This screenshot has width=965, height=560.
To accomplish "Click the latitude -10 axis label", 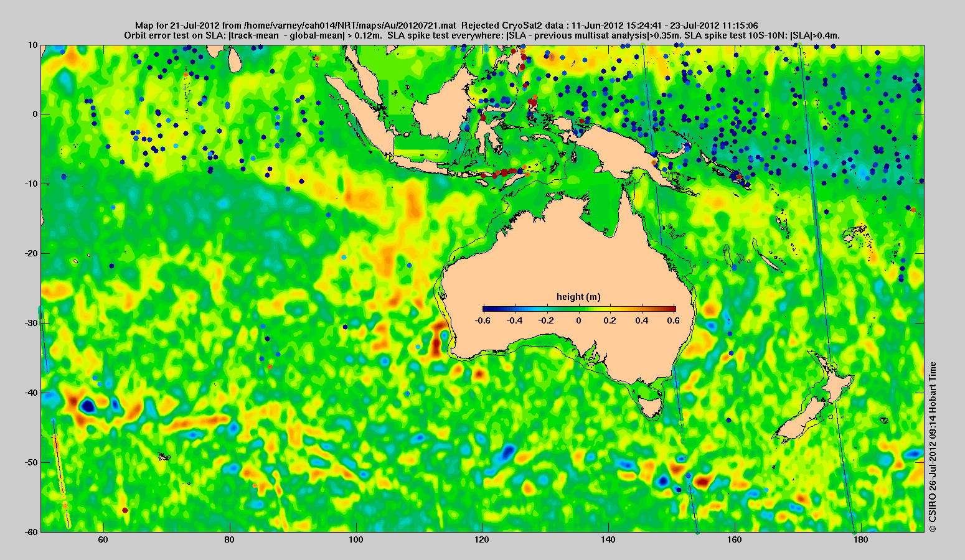I will point(31,184).
